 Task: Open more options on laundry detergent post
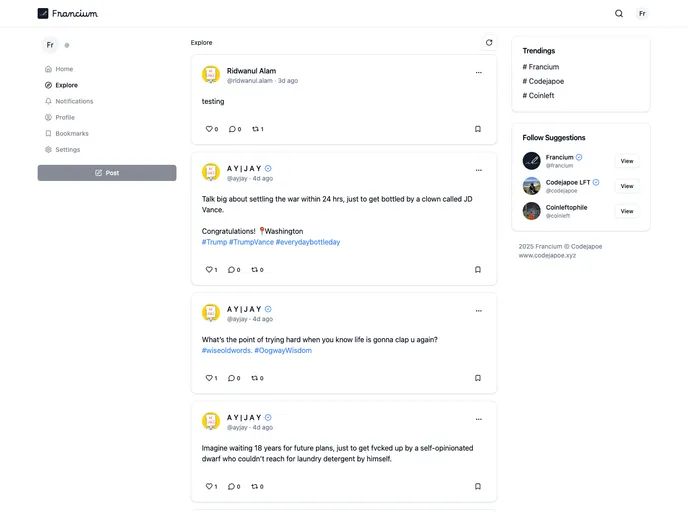coord(478,419)
